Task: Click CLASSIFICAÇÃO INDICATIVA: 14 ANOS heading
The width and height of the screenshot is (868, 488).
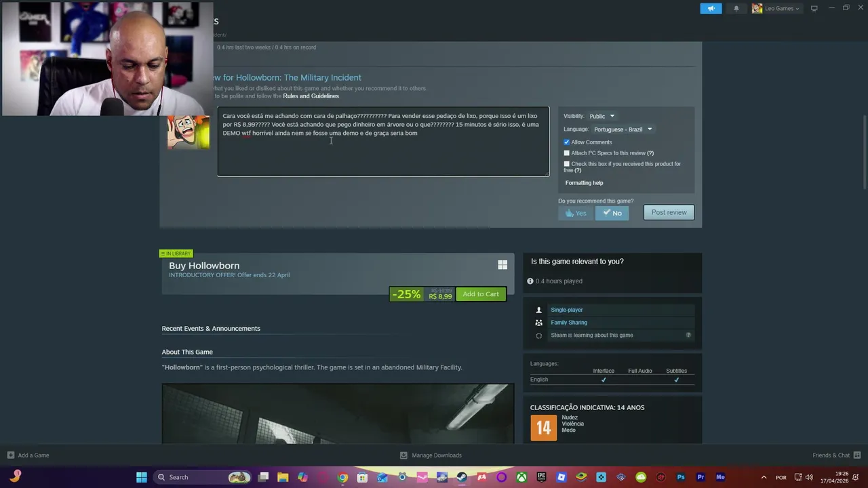Action: coord(587,407)
